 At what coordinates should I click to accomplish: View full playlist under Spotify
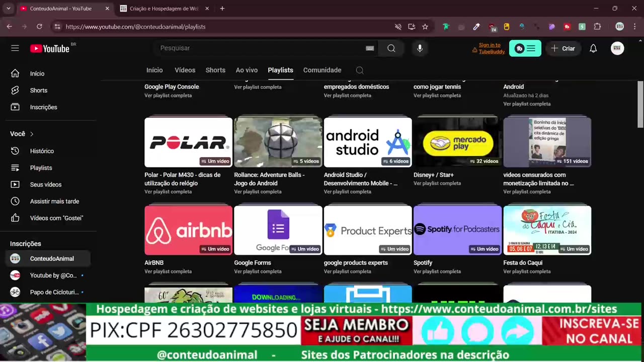[x=437, y=271]
